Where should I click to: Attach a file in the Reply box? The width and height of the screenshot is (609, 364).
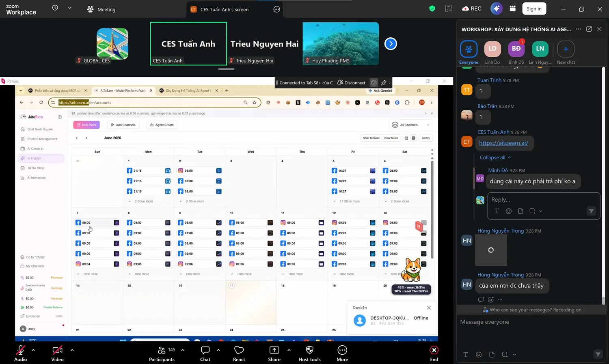(520, 211)
